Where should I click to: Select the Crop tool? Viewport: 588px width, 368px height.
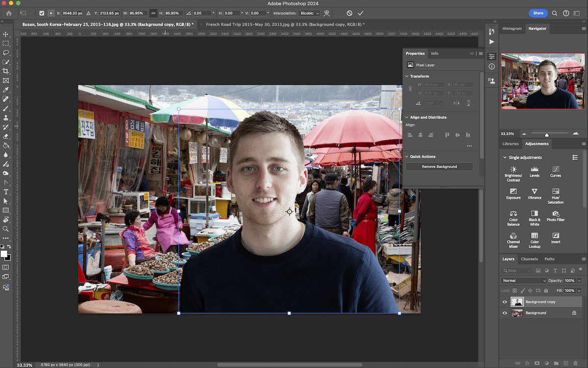point(6,70)
